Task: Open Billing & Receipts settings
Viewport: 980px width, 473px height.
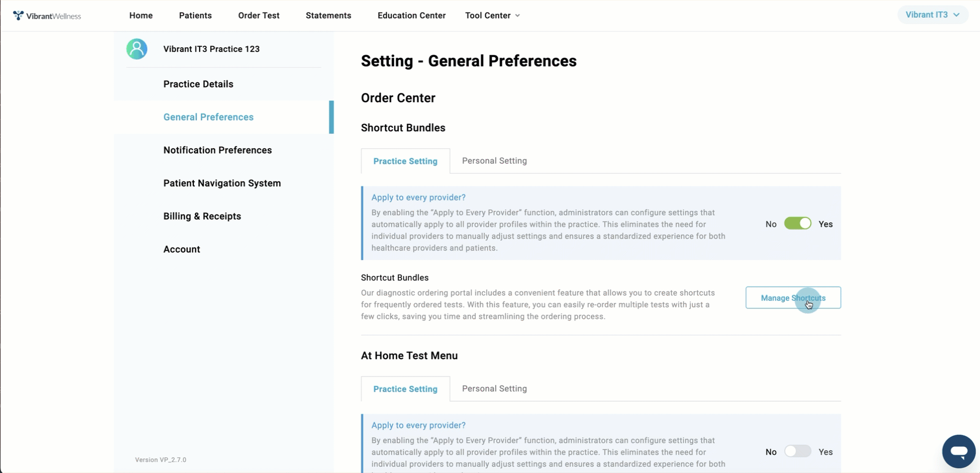Action: pyautogui.click(x=202, y=216)
